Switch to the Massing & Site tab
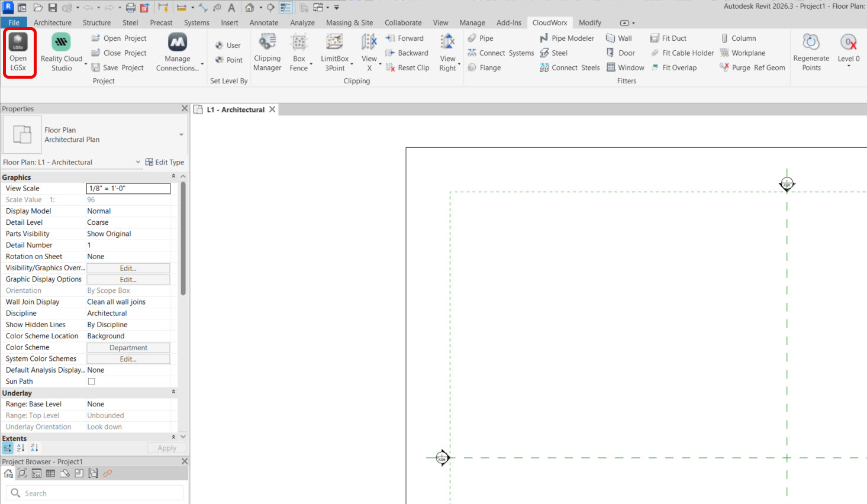The height and width of the screenshot is (504, 867). [349, 22]
